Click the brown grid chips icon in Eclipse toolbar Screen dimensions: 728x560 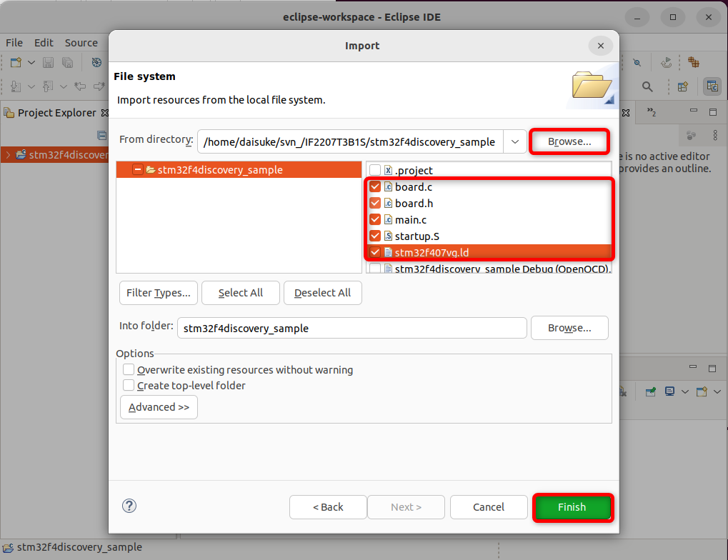[694, 62]
